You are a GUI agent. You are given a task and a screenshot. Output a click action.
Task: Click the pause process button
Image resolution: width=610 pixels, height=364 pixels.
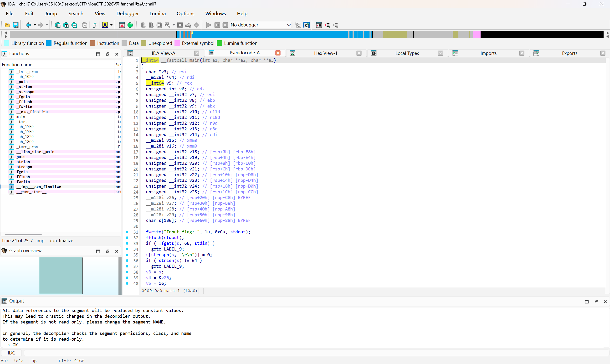217,25
